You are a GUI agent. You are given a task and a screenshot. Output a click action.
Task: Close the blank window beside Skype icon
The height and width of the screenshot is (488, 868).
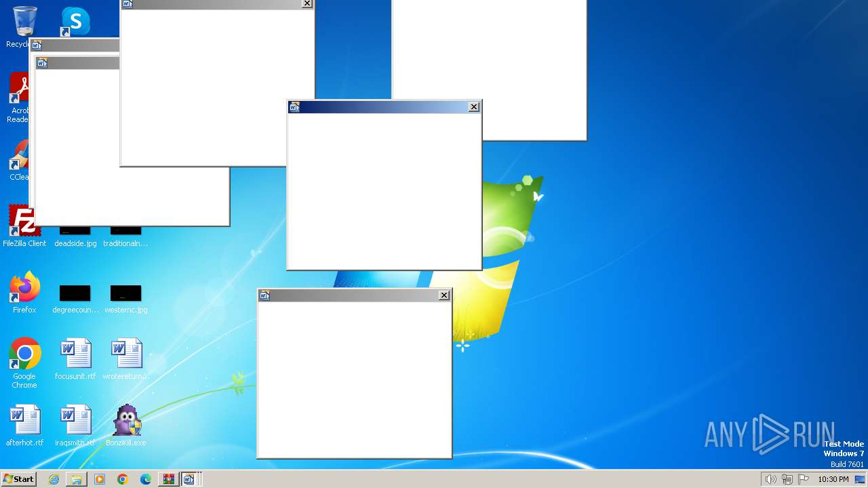(x=307, y=3)
